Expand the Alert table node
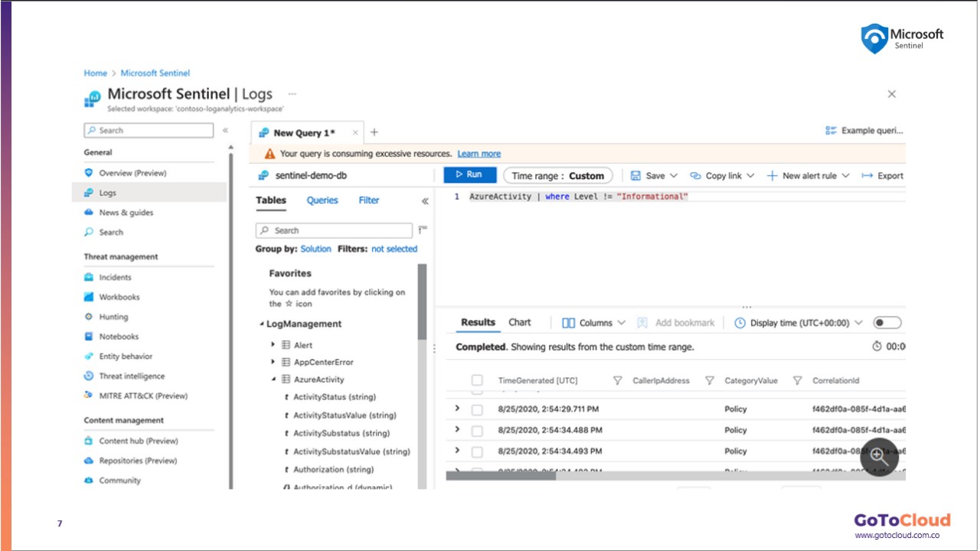 click(x=273, y=345)
